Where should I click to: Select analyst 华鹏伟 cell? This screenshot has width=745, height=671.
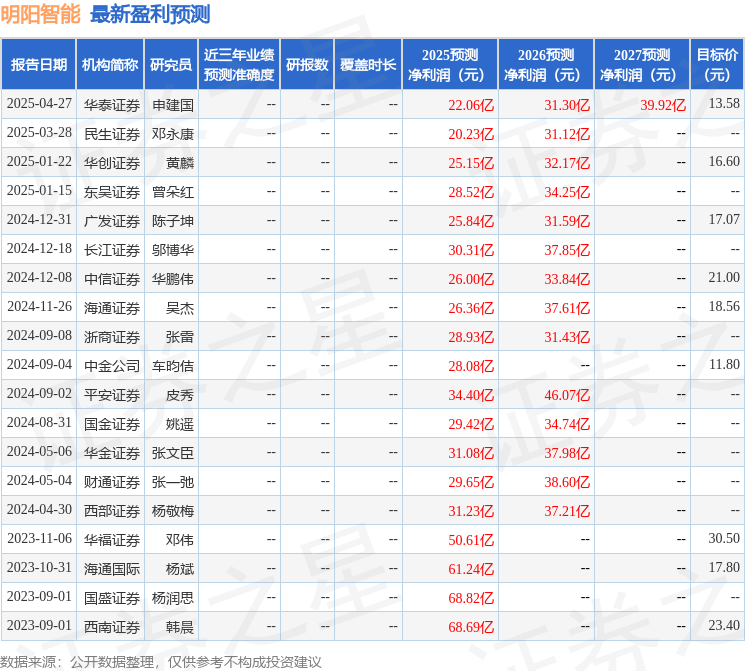coord(172,279)
